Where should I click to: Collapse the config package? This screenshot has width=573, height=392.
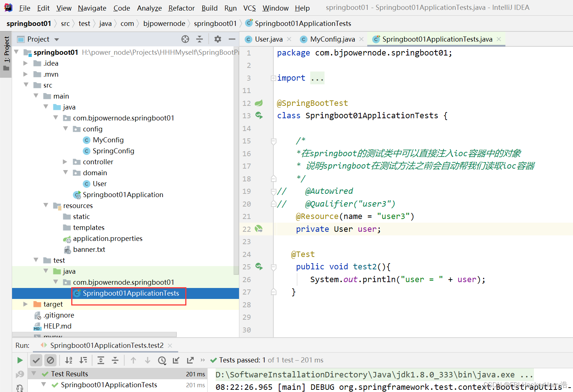coord(65,128)
